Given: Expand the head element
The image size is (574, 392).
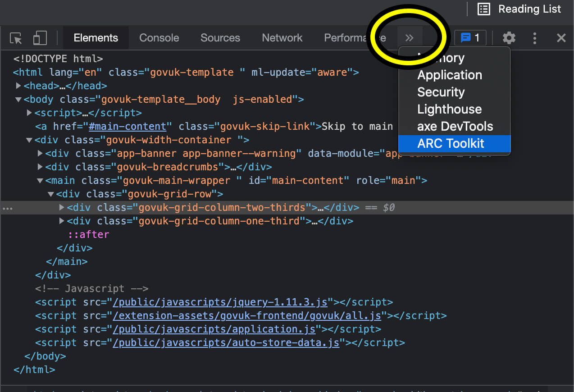Looking at the screenshot, I should pyautogui.click(x=18, y=86).
